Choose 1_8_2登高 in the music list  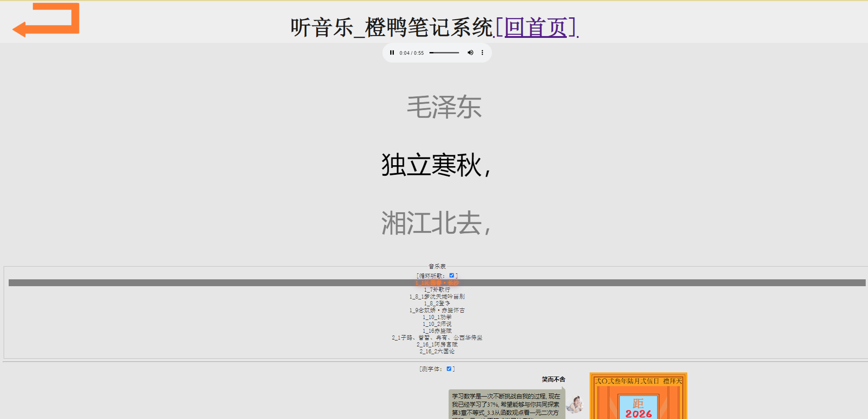tap(437, 303)
